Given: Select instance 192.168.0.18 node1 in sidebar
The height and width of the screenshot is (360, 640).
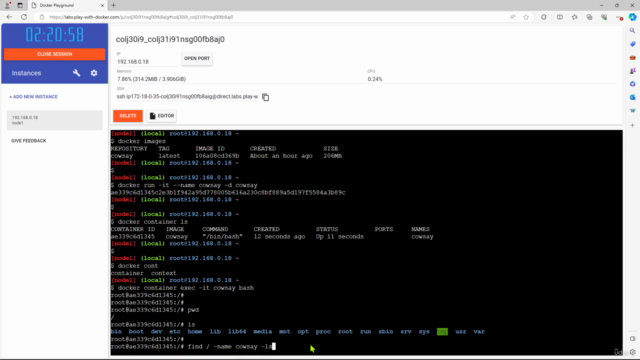Looking at the screenshot, I should tap(55, 120).
